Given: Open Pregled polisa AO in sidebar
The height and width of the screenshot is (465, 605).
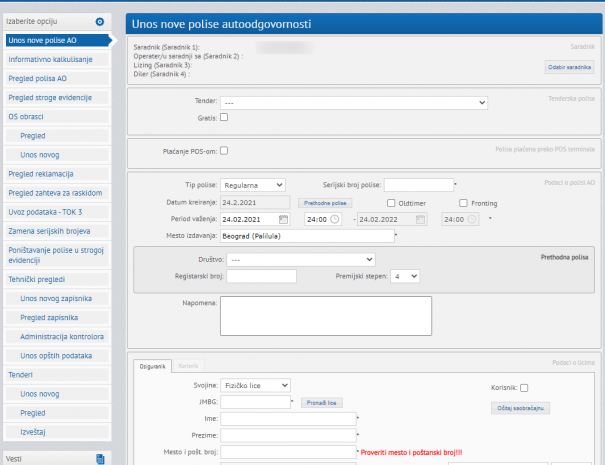Looking at the screenshot, I should [x=51, y=78].
